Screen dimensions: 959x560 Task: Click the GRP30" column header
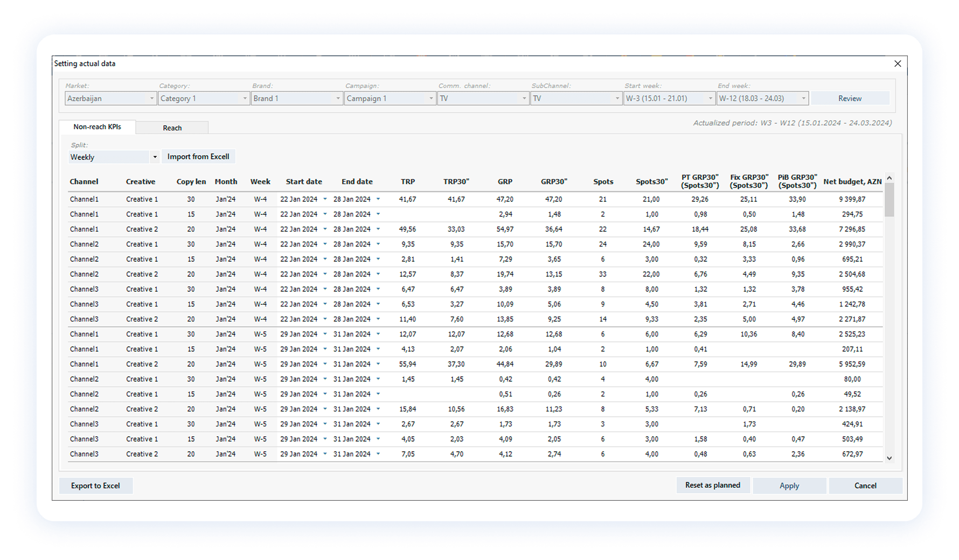pos(554,181)
